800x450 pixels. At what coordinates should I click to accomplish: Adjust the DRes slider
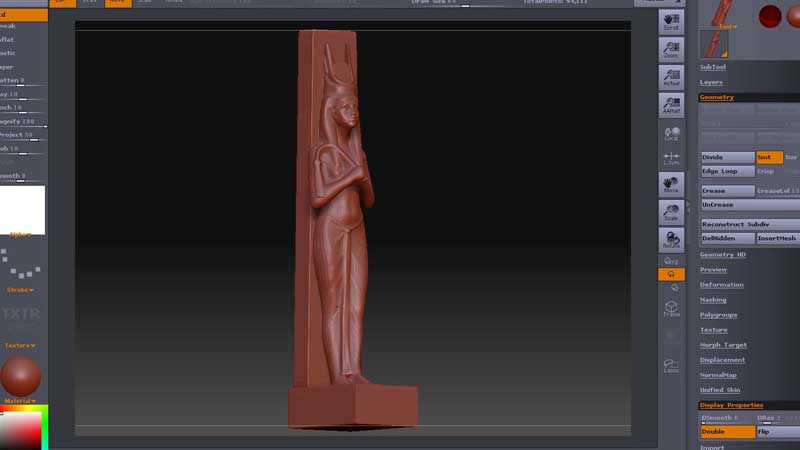[x=778, y=419]
